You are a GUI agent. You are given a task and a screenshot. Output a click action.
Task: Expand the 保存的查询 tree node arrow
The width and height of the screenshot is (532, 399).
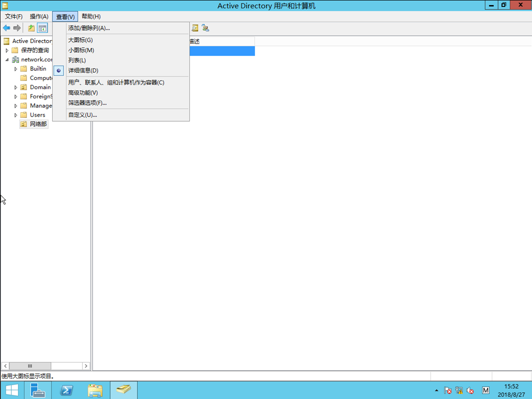coord(7,50)
